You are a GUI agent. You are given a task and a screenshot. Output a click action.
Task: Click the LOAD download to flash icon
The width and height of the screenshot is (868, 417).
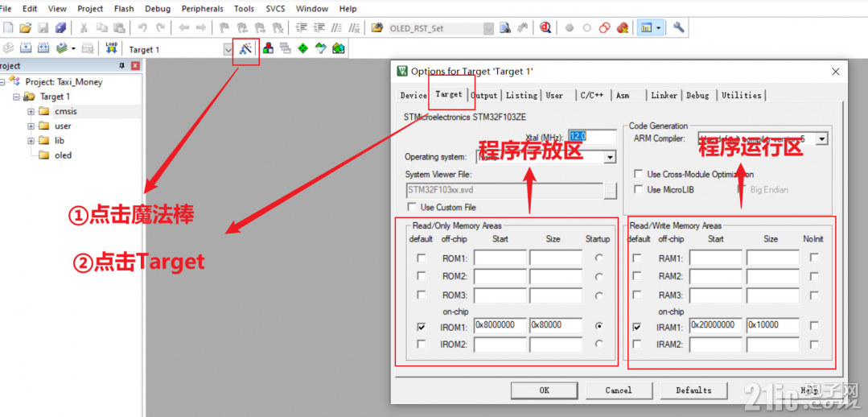point(111,49)
